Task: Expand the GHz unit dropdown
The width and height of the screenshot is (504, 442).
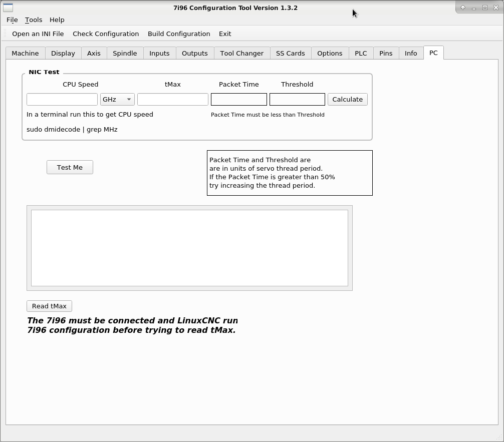Action: (x=117, y=99)
